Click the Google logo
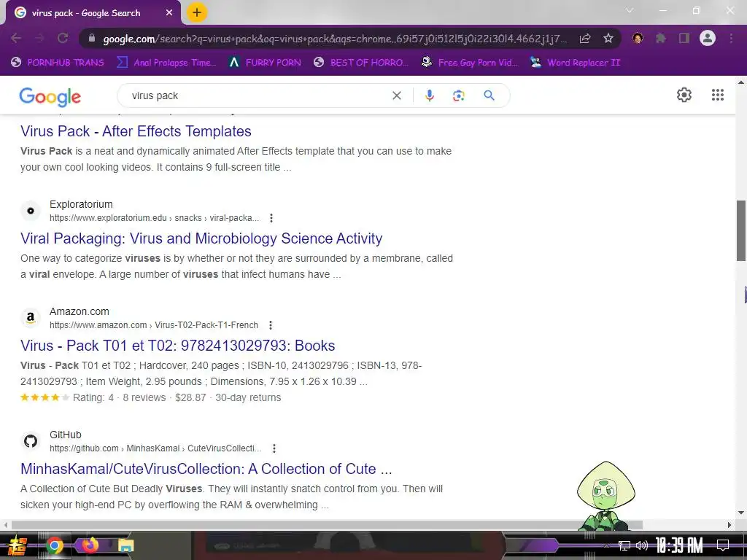Viewport: 747px width, 560px height. click(x=50, y=97)
